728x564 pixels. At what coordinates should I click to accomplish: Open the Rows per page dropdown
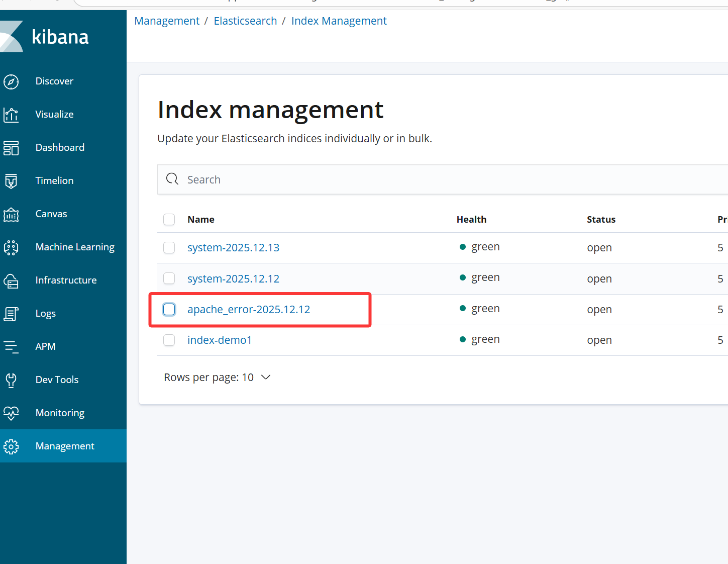217,378
